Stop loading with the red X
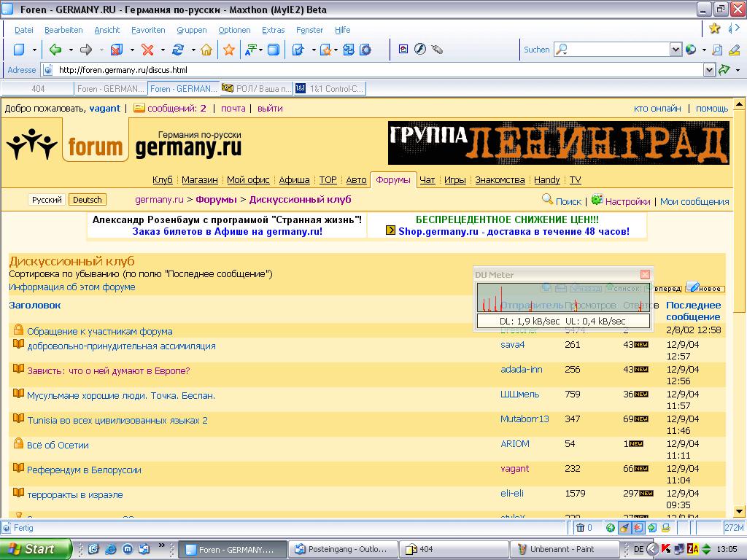The height and width of the screenshot is (560, 747). pos(147,50)
